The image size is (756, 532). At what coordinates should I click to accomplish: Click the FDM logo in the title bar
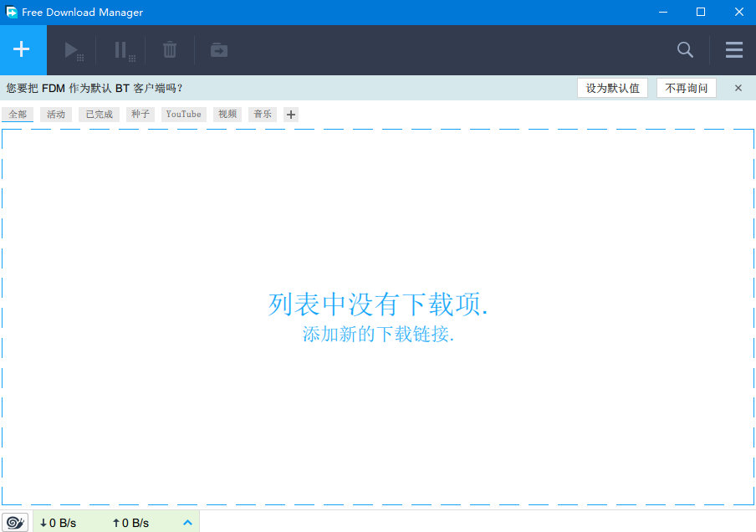tap(11, 12)
